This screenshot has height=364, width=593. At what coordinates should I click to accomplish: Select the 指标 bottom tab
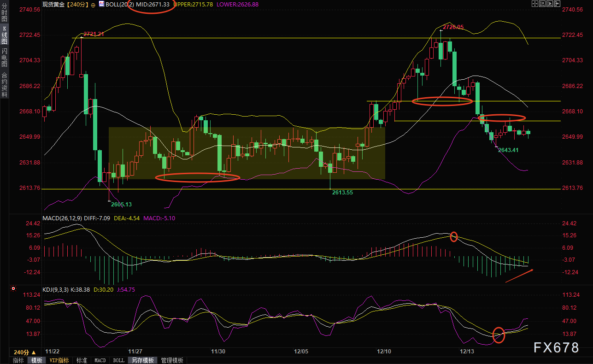18,360
